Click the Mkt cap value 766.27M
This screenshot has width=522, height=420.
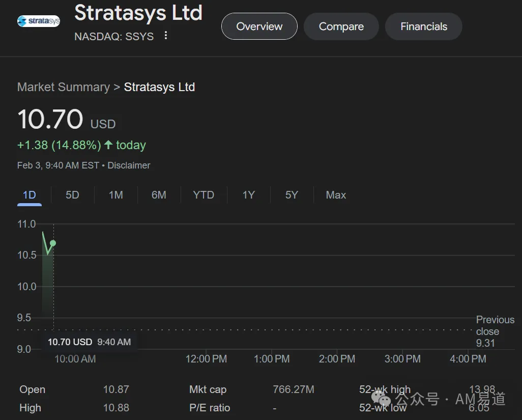point(293,389)
